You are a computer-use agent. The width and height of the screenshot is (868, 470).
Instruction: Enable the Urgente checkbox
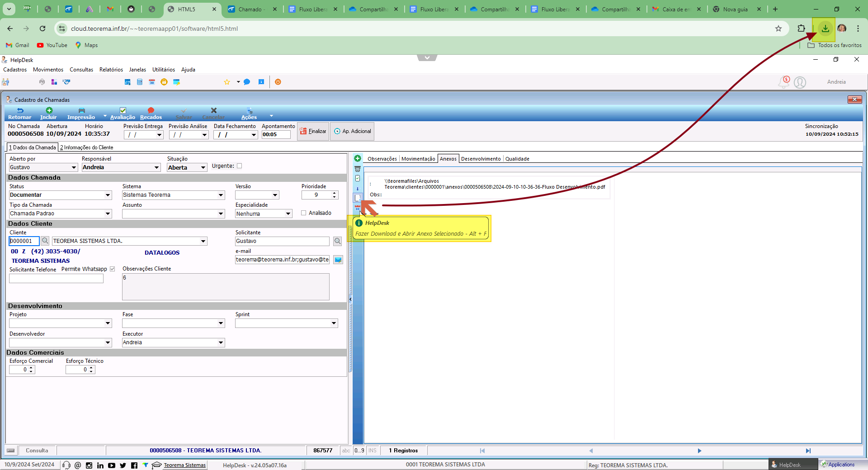point(240,166)
